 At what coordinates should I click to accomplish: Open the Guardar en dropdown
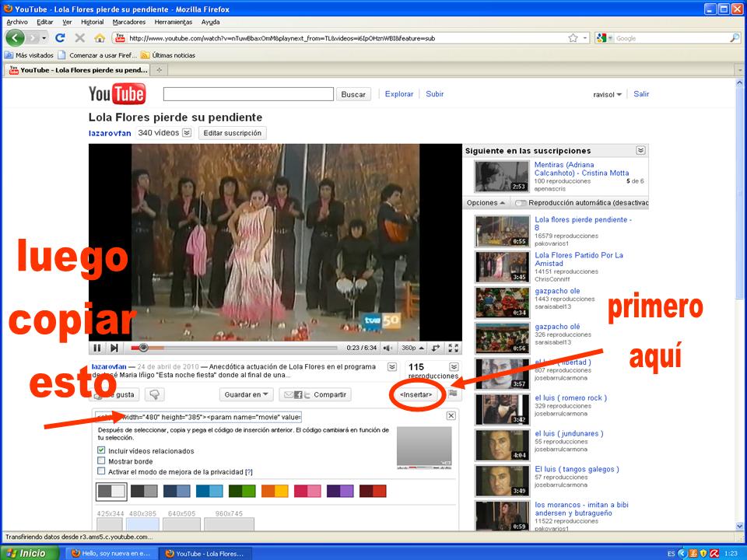[246, 394]
